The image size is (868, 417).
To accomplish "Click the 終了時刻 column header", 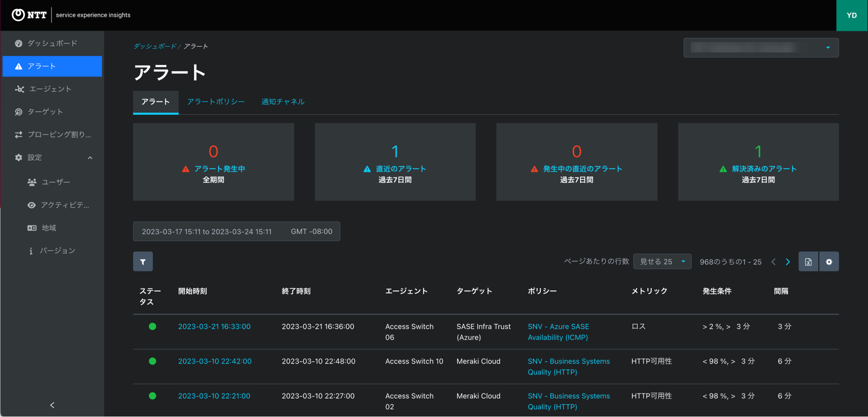I will pyautogui.click(x=296, y=291).
